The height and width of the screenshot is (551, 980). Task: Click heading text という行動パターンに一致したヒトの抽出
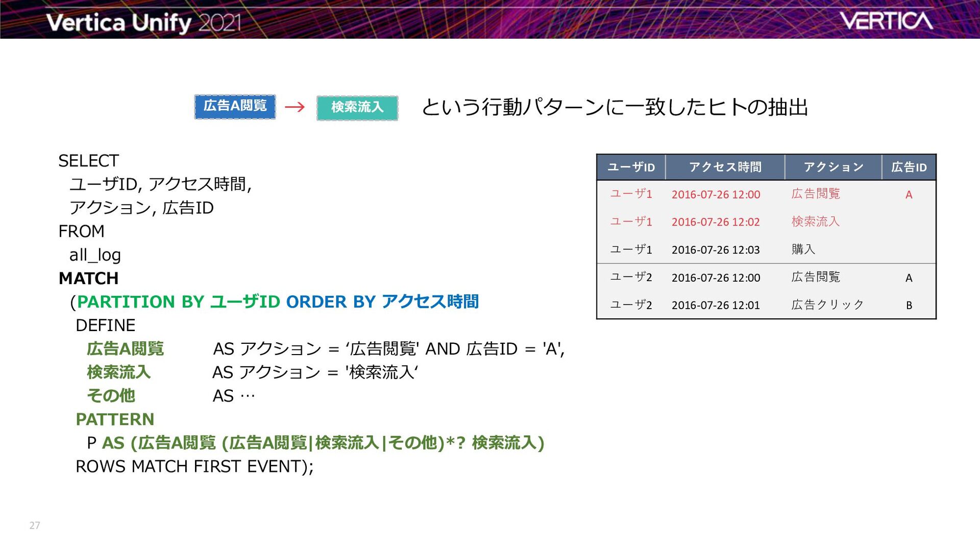click(615, 107)
